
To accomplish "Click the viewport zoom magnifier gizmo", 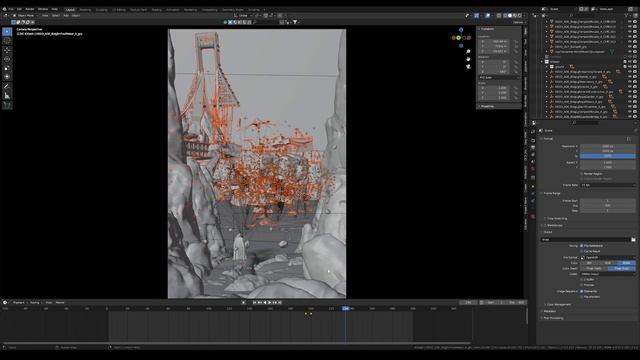I will [468, 51].
